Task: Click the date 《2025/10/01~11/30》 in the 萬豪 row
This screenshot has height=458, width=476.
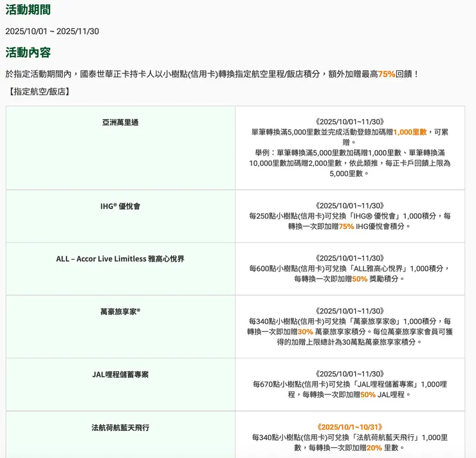Action: pyautogui.click(x=350, y=311)
